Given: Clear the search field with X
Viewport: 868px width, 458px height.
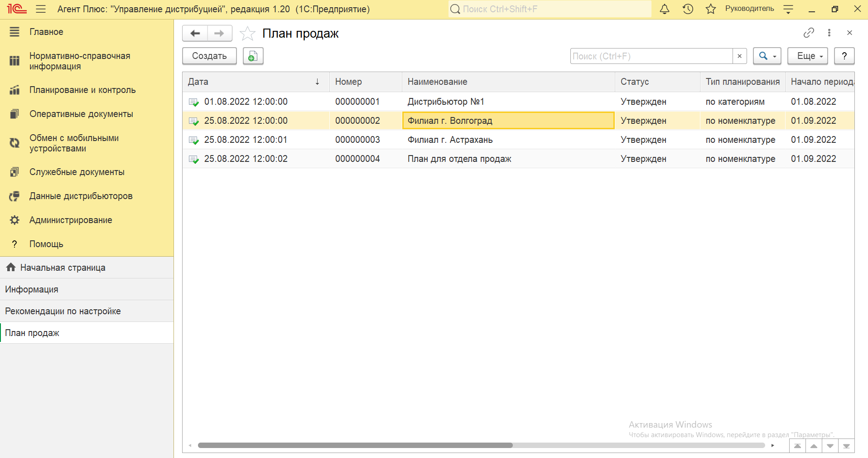Looking at the screenshot, I should click(x=739, y=56).
